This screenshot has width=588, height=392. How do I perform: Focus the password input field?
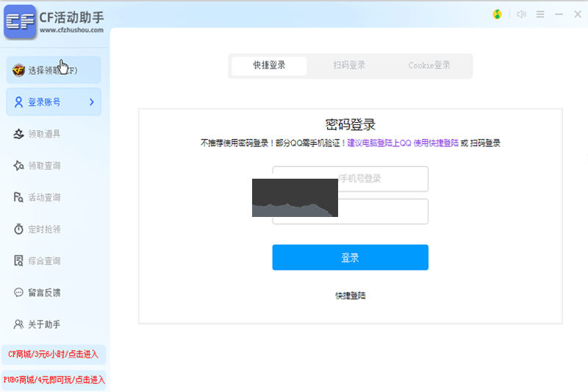(x=351, y=211)
